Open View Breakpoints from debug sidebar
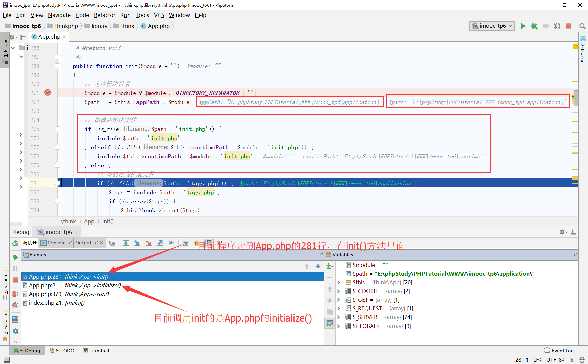The width and height of the screenshot is (588, 364). (15, 294)
